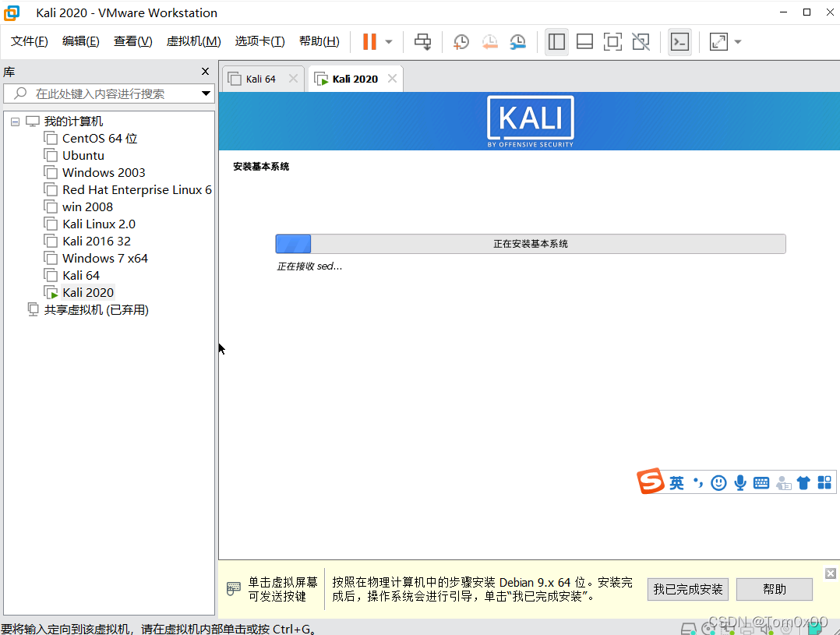Open the Sogou soft keyboard icon
The height and width of the screenshot is (635, 840).
[761, 483]
